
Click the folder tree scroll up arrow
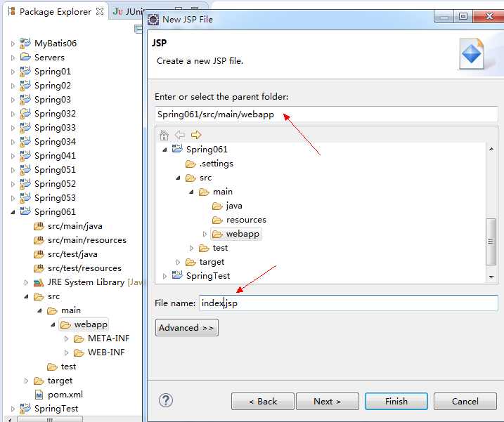[x=491, y=149]
